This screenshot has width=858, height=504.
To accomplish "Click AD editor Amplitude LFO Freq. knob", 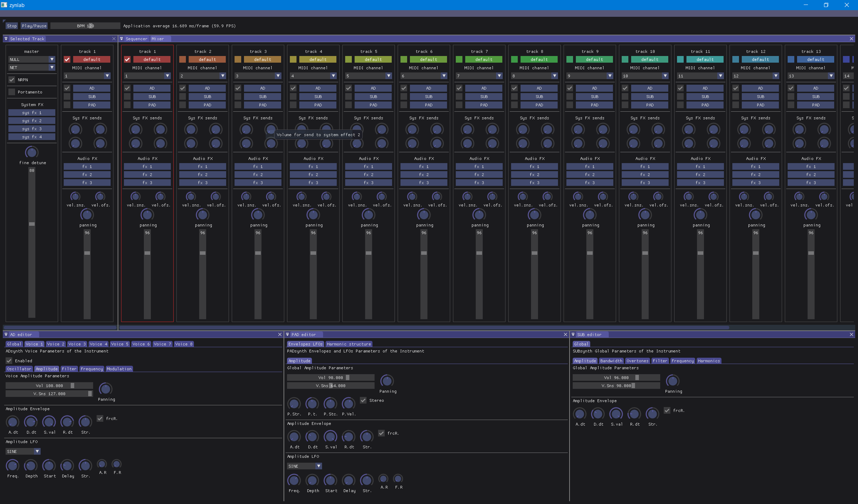I will click(x=13, y=465).
